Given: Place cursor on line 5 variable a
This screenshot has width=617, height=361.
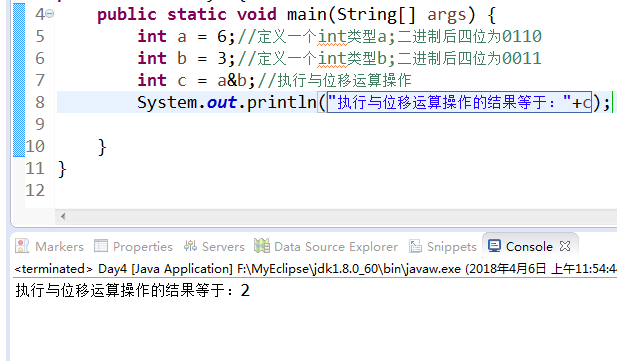Looking at the screenshot, I should (181, 37).
